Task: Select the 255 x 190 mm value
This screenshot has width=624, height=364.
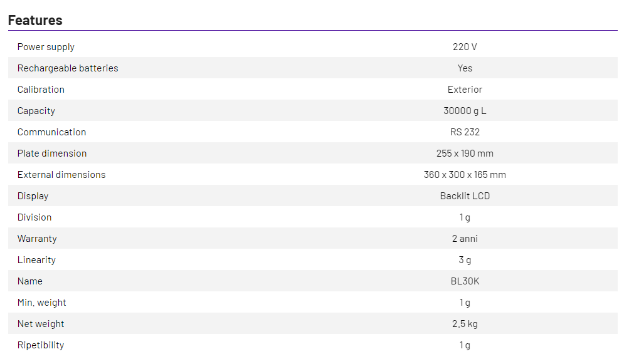Action: tap(465, 153)
